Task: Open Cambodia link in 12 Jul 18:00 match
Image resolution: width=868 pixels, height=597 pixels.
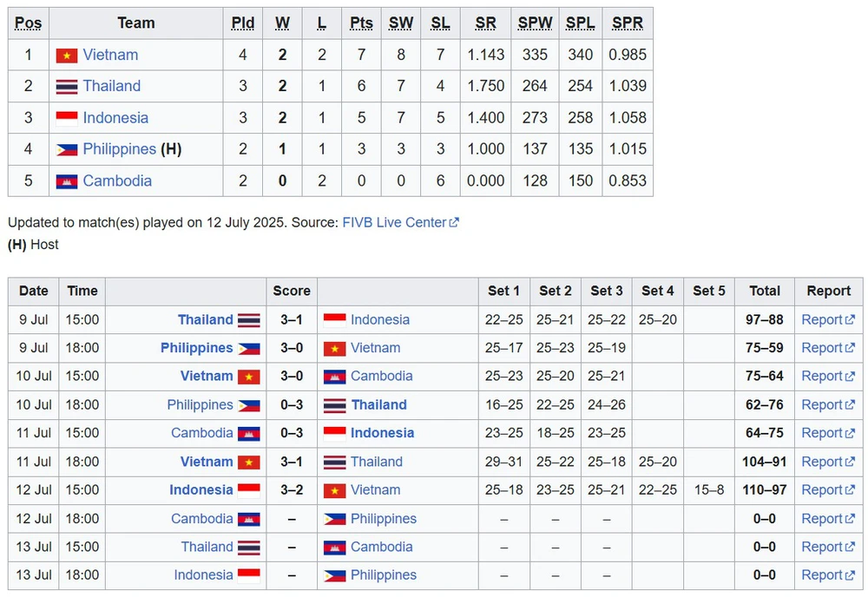Action: (x=202, y=519)
